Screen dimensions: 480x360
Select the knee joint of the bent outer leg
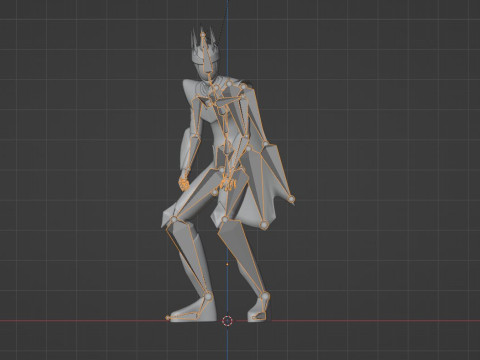(x=174, y=219)
